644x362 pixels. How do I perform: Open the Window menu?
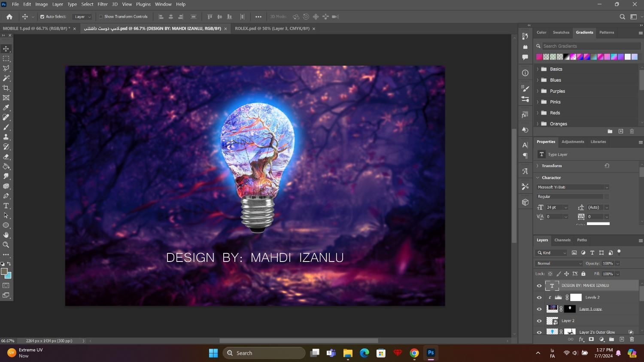point(163,4)
